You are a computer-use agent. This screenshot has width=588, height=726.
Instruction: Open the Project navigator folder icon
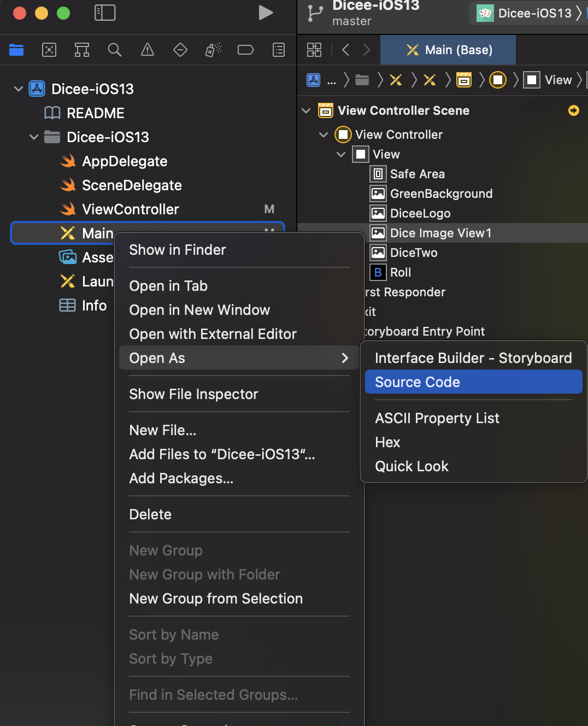click(16, 50)
